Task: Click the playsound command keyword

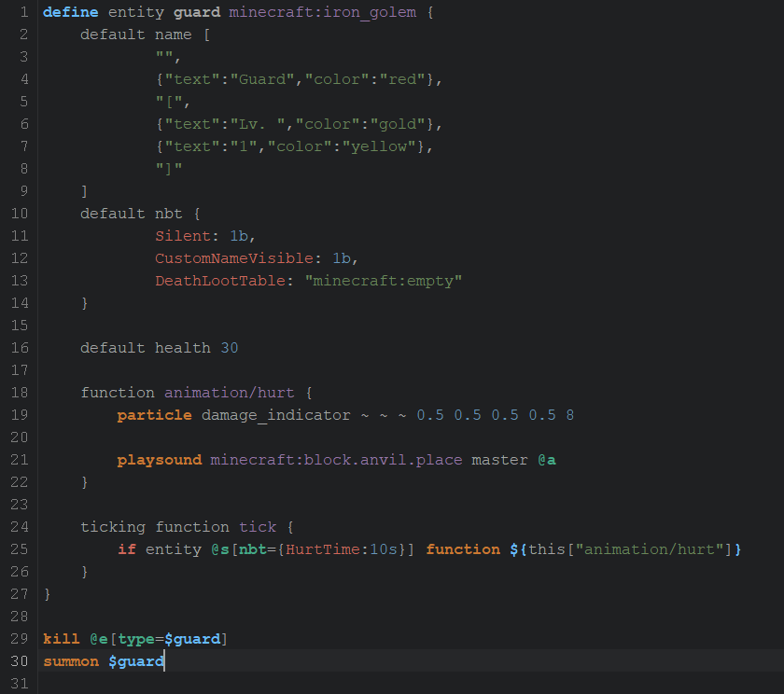Action: coord(159,460)
